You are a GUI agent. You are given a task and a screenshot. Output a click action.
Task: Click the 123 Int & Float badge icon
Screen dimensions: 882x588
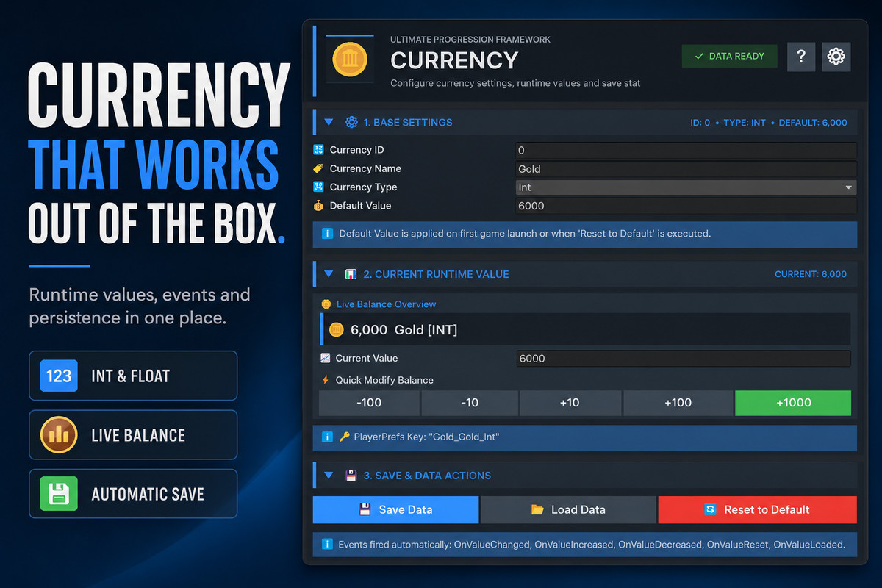pyautogui.click(x=59, y=376)
